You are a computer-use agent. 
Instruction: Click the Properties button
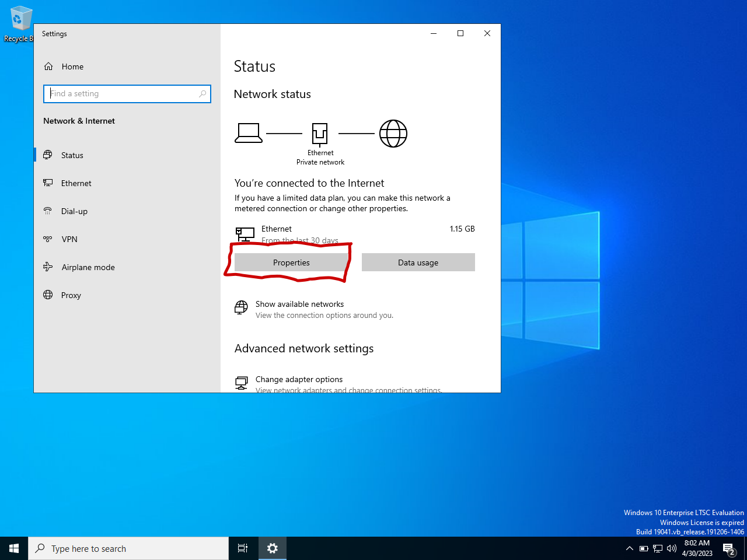pyautogui.click(x=291, y=262)
